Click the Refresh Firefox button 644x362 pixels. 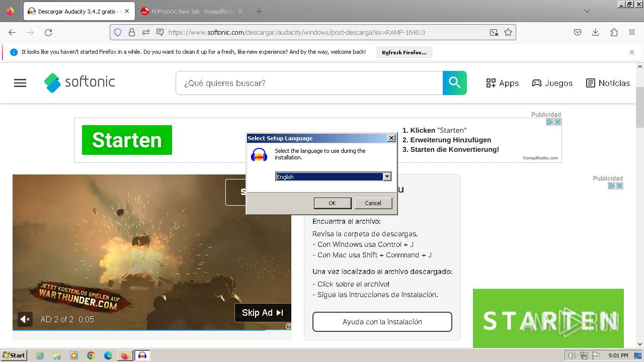[404, 52]
